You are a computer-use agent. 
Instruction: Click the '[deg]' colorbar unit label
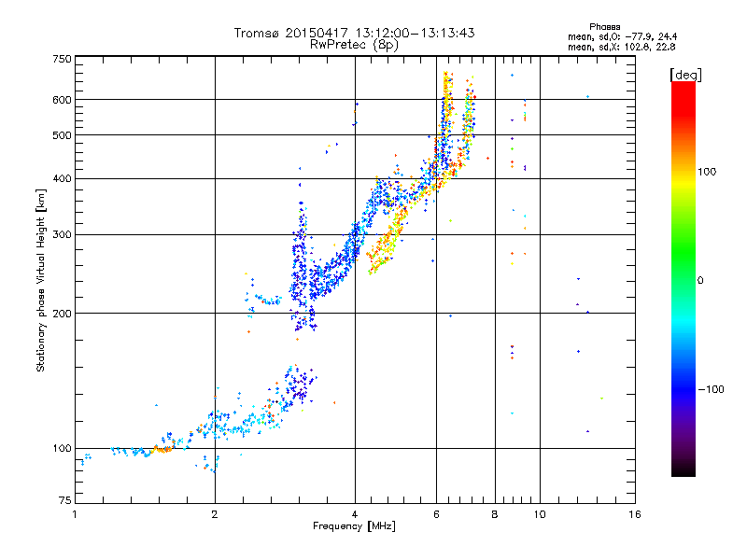pyautogui.click(x=685, y=76)
